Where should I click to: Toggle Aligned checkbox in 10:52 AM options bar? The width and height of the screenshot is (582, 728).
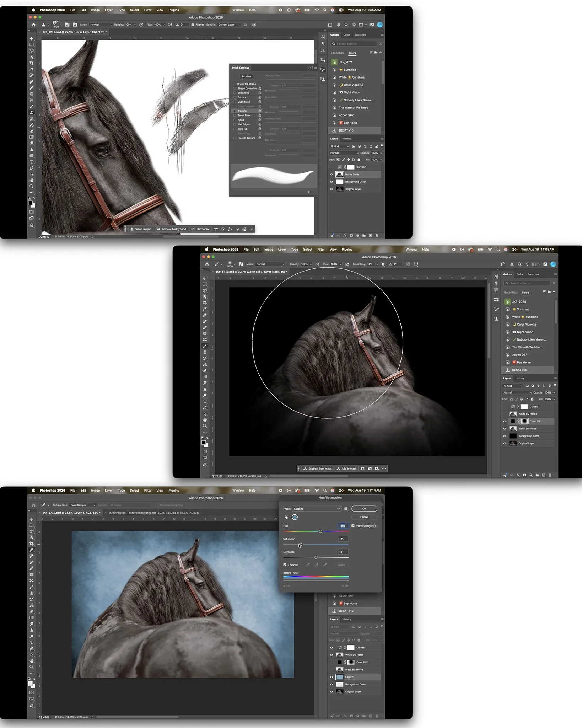pyautogui.click(x=193, y=25)
